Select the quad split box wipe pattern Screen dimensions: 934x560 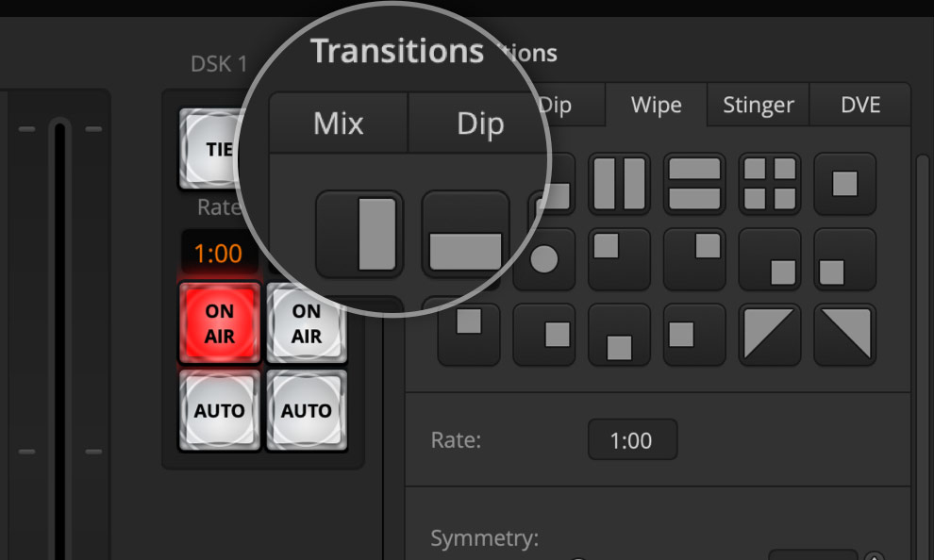pos(770,185)
